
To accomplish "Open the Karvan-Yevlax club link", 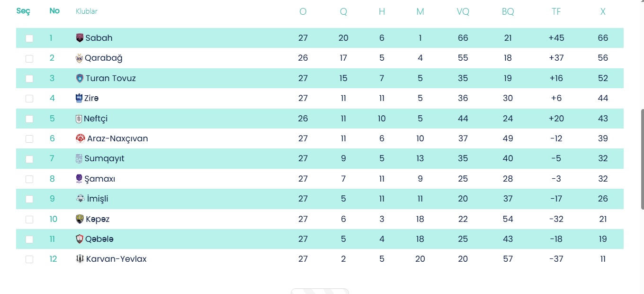I will pos(116,259).
